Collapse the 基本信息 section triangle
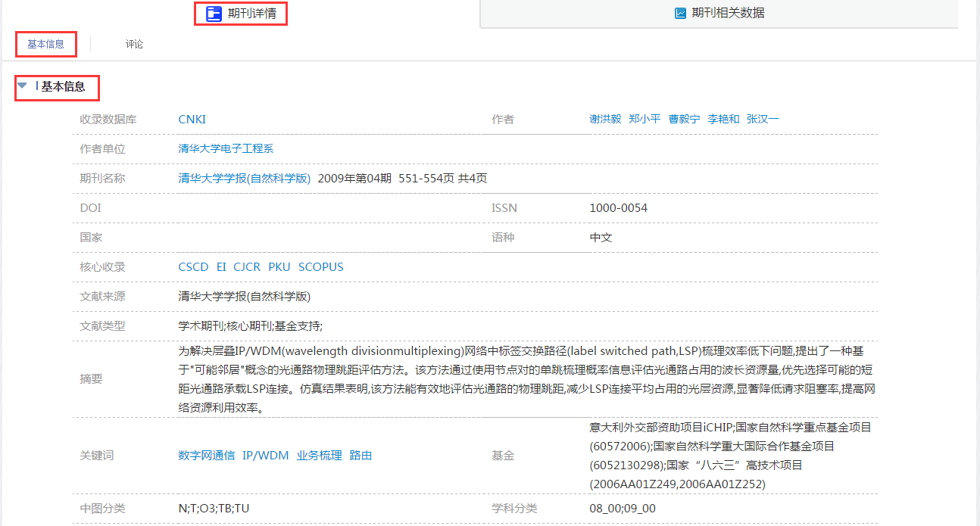980x526 pixels. pyautogui.click(x=23, y=86)
